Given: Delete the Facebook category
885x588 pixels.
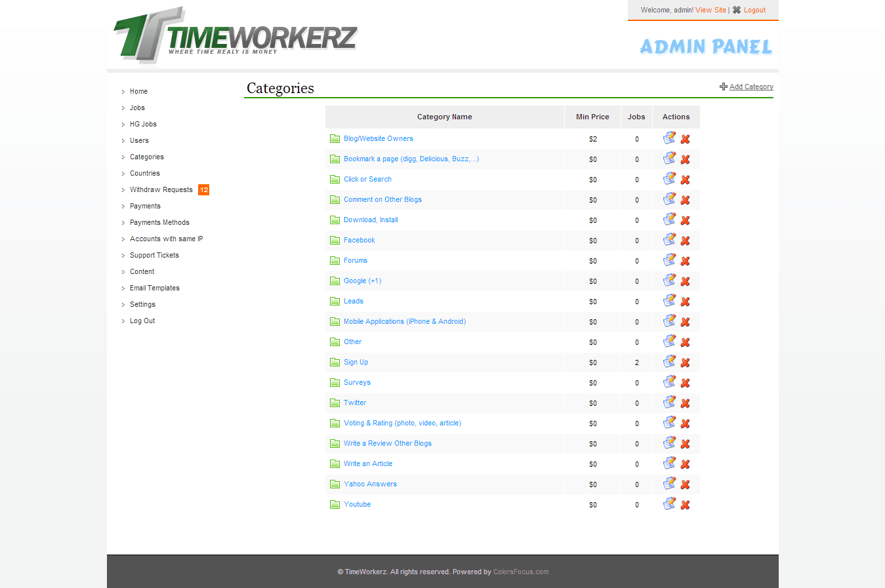Looking at the screenshot, I should pos(685,241).
